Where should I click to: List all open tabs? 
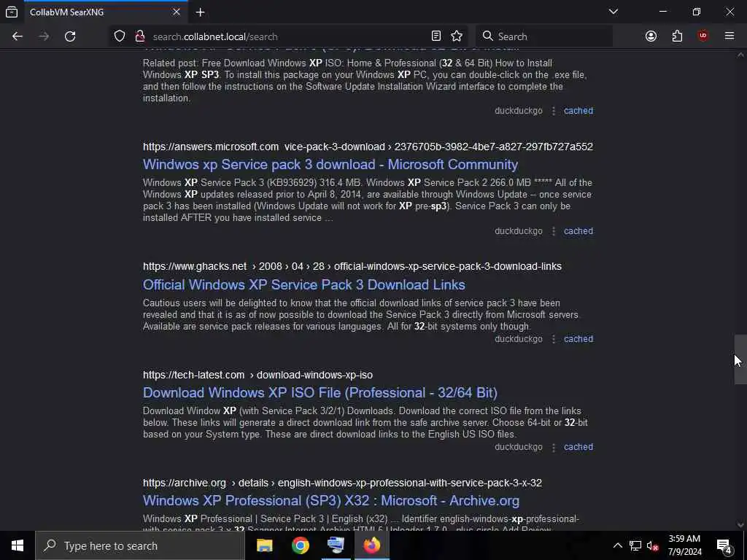613,12
